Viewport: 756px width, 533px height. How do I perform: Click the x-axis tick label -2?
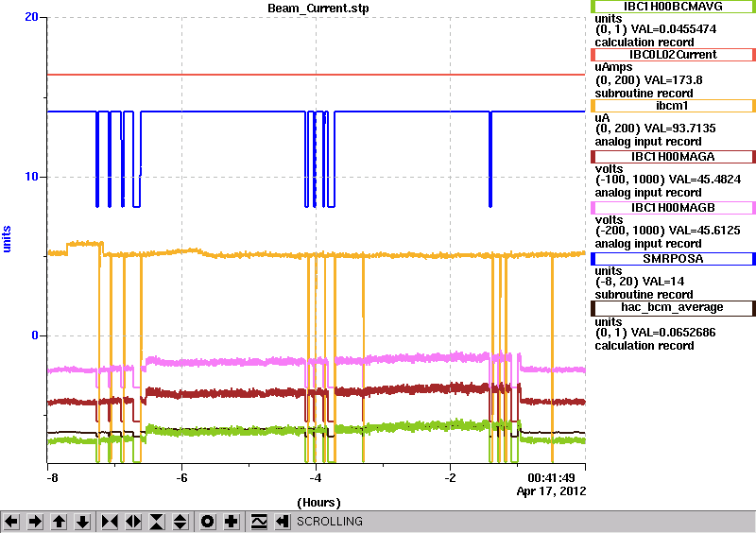coord(450,478)
